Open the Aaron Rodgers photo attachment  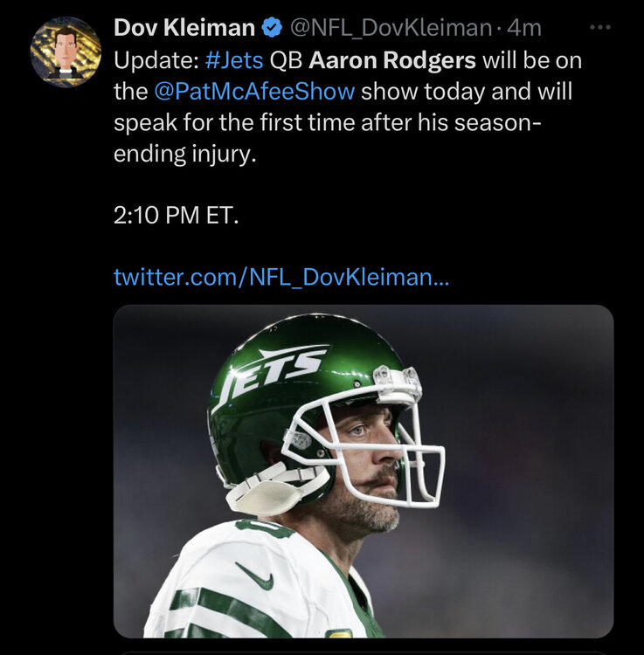[x=363, y=472]
